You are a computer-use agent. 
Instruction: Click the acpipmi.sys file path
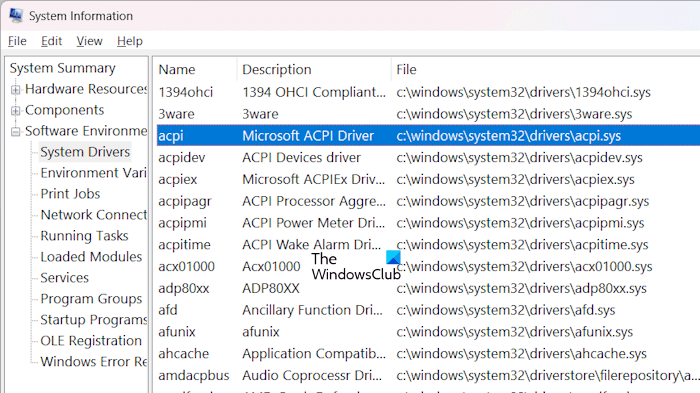(520, 223)
